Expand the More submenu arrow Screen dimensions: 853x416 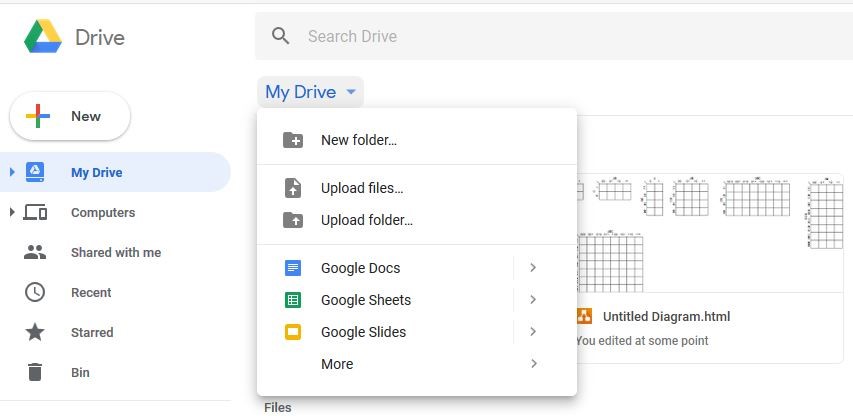pos(533,364)
